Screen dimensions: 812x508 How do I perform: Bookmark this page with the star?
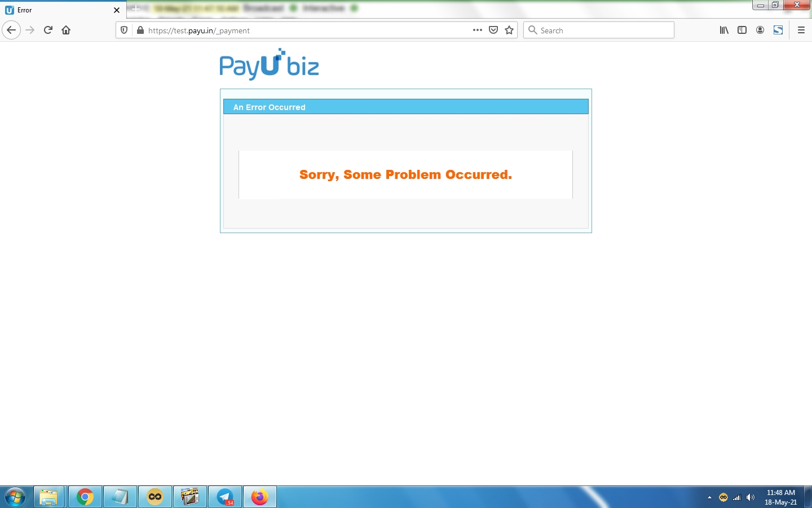[x=510, y=30]
